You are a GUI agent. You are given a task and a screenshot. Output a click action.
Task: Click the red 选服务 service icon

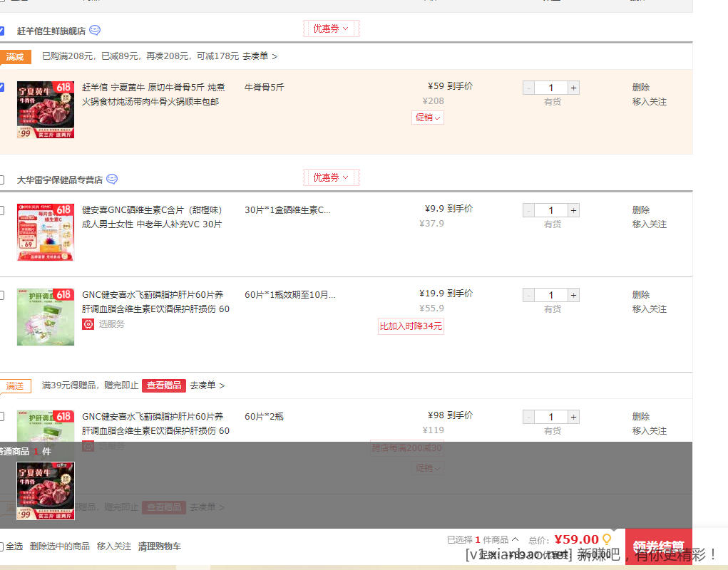[x=88, y=323]
